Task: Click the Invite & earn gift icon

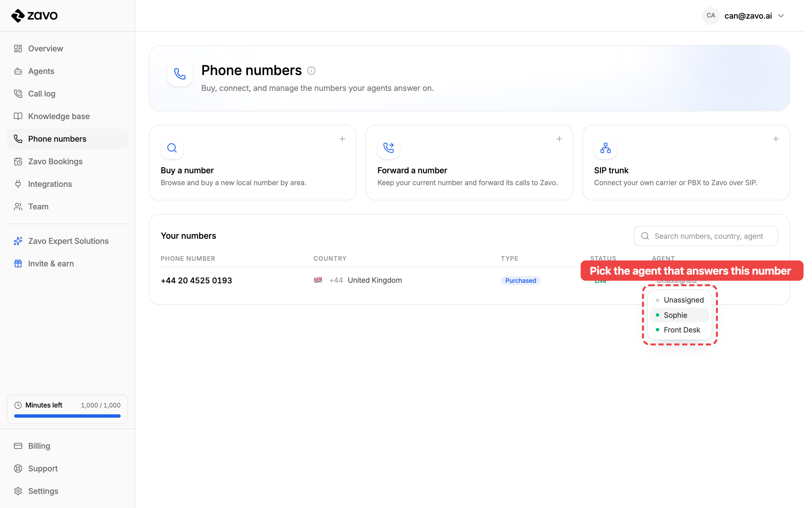Action: [18, 263]
